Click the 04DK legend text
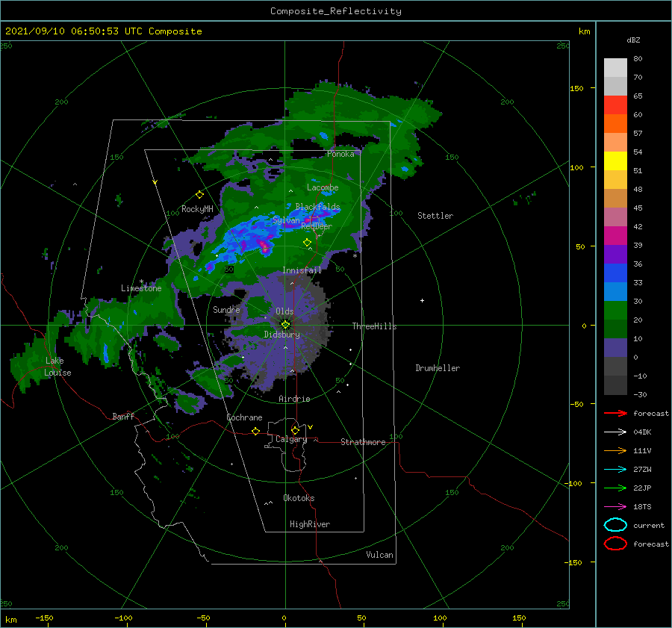672x628 pixels. (x=642, y=432)
